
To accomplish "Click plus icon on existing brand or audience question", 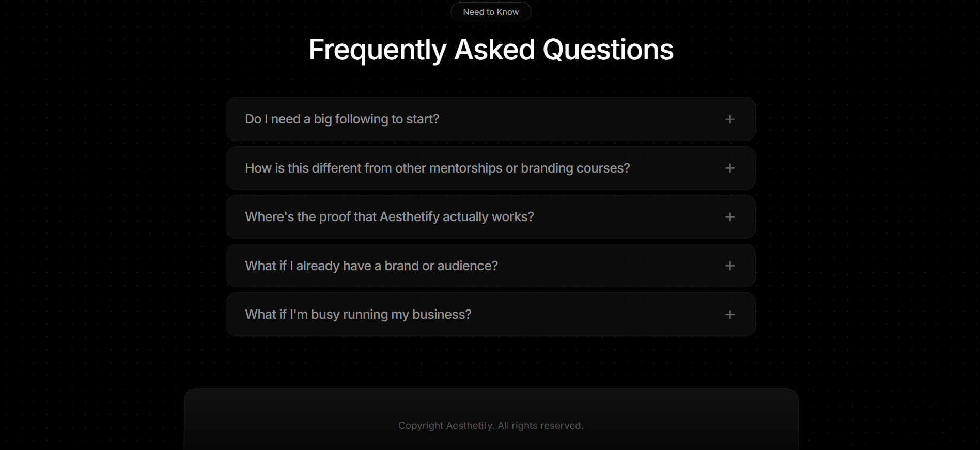I will coord(729,266).
